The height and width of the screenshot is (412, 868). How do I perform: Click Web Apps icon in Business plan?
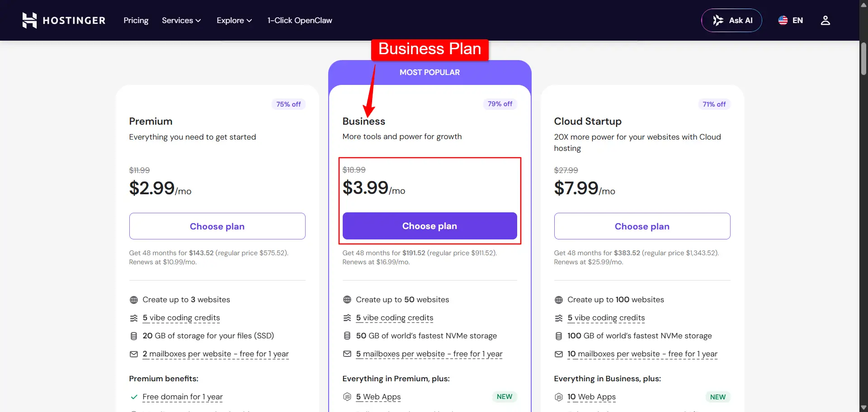347,397
